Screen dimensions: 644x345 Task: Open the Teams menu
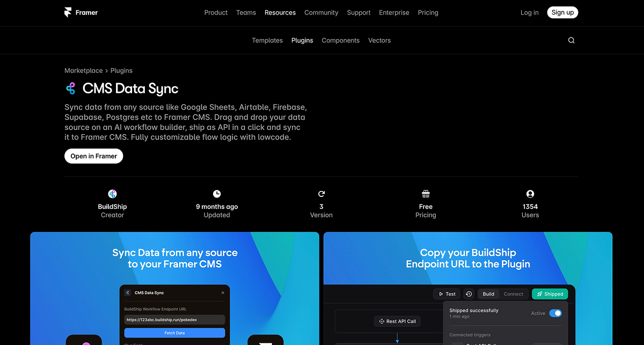(246, 12)
